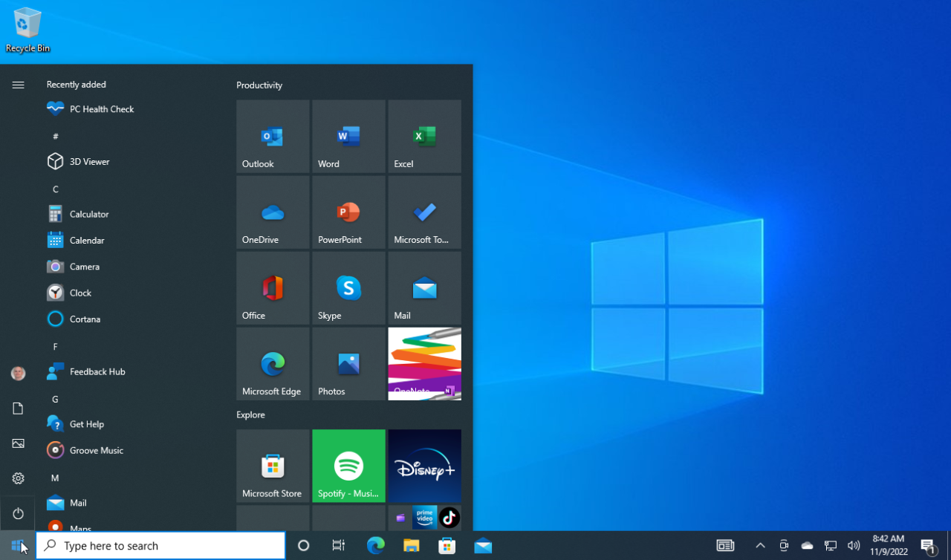Launch PowerPoint from the tile grid
951x560 pixels.
[348, 212]
